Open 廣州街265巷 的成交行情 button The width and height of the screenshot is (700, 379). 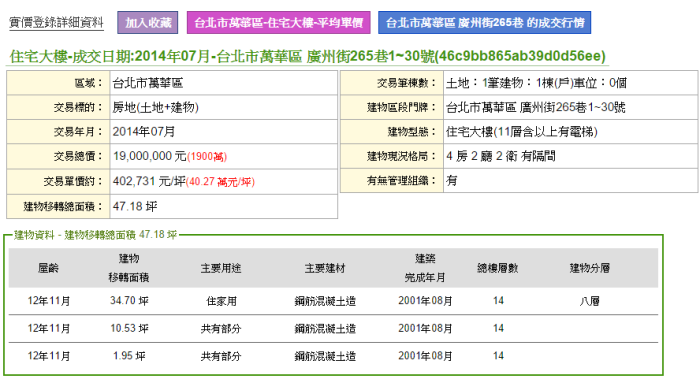[x=484, y=23]
